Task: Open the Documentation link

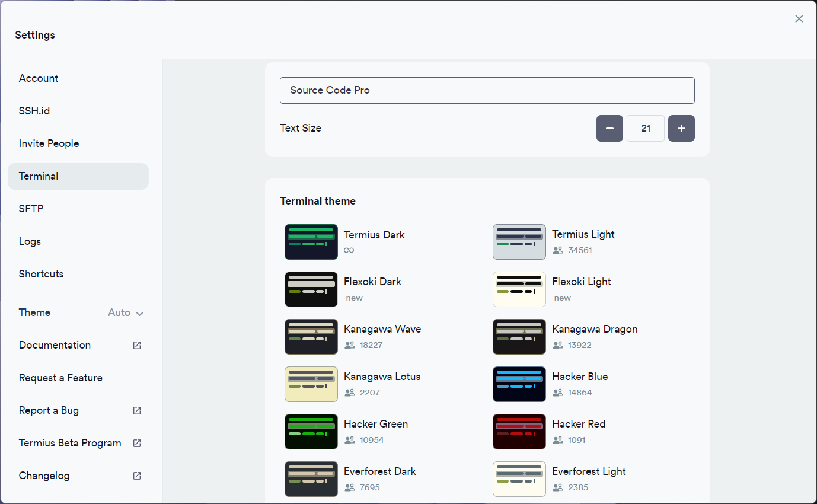Action: click(78, 345)
